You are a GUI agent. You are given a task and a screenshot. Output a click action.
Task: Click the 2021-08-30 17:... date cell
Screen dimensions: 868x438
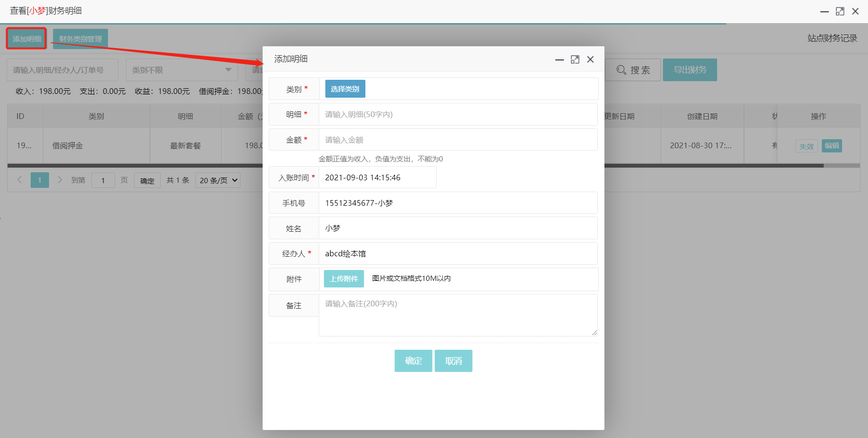click(702, 145)
